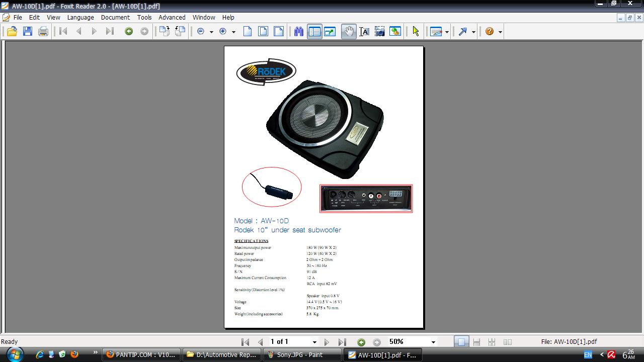This screenshot has width=644, height=362.
Task: Click the Help question mark icon
Action: (490, 32)
